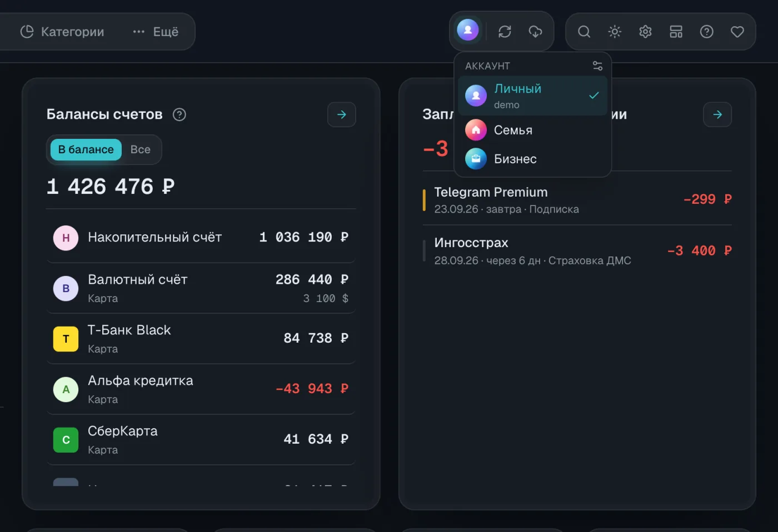Select the Все filter

click(x=141, y=149)
